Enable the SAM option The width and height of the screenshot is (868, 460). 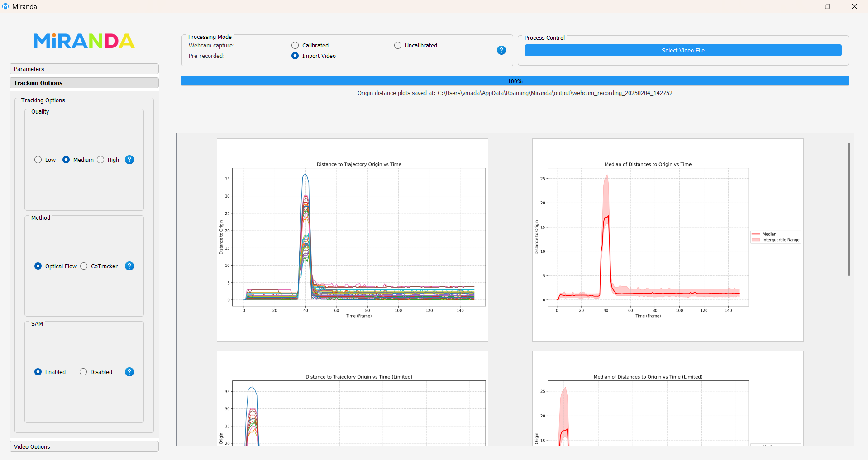(50, 372)
